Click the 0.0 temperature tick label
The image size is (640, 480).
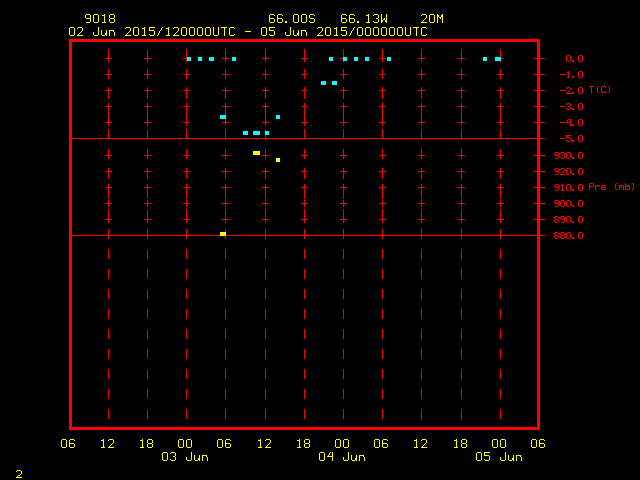[574, 59]
